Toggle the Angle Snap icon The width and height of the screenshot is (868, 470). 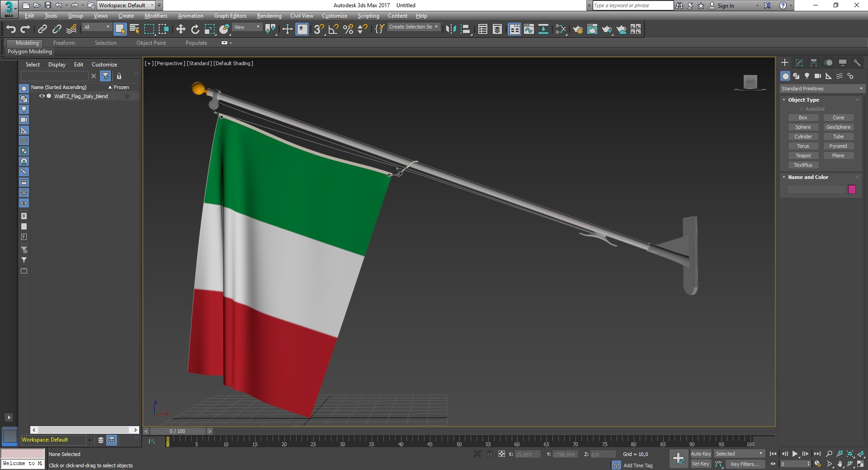click(x=333, y=29)
